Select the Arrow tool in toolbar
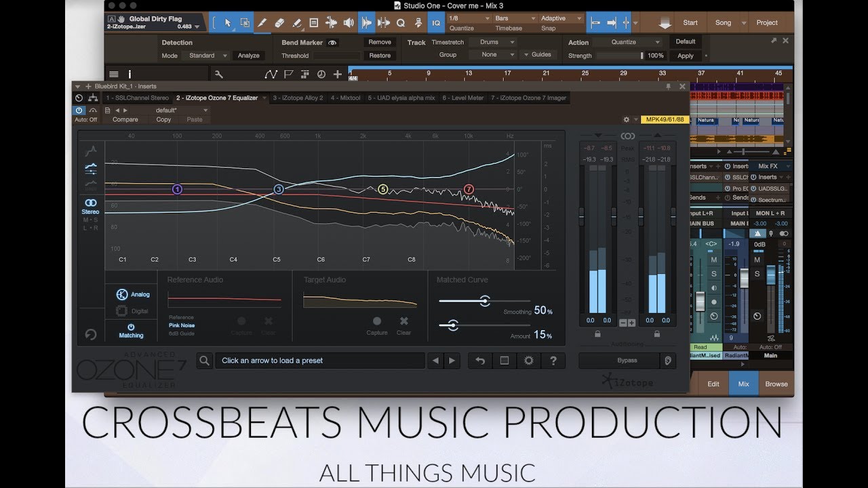Image resolution: width=868 pixels, height=488 pixels. click(x=228, y=23)
